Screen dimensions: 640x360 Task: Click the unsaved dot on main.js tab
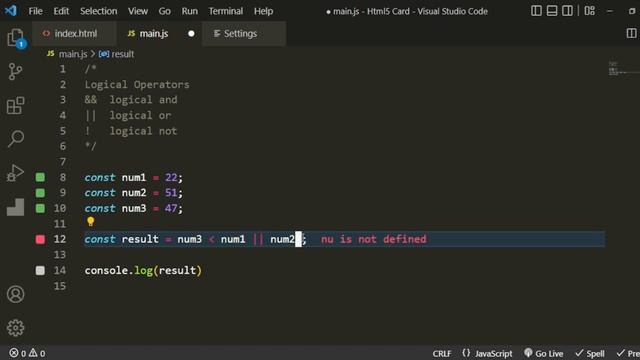click(x=191, y=33)
